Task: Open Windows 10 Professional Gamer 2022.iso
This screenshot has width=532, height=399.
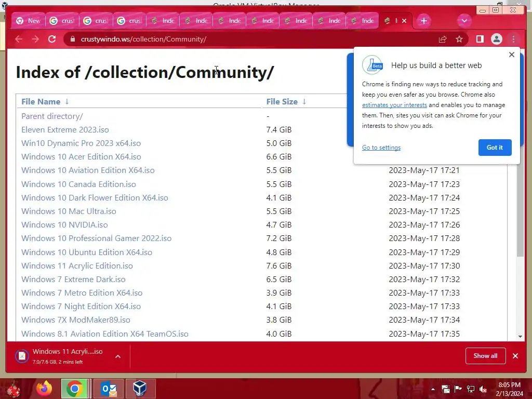Action: tap(96, 238)
